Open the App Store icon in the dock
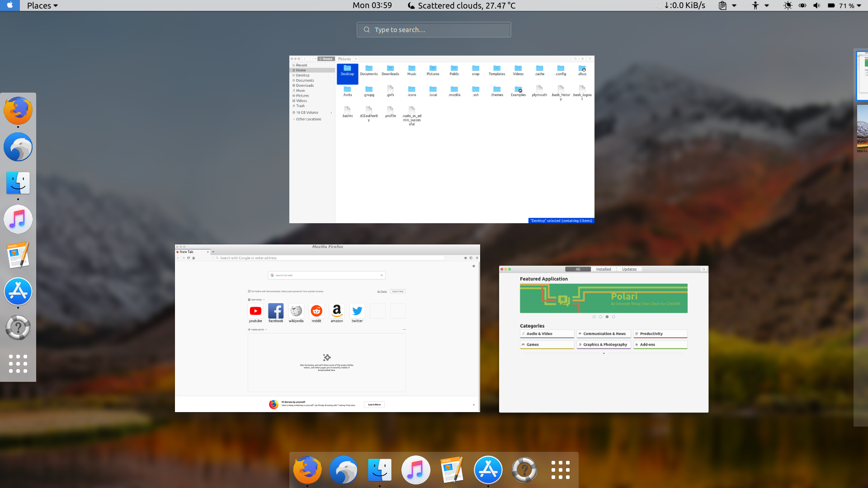 pos(488,469)
